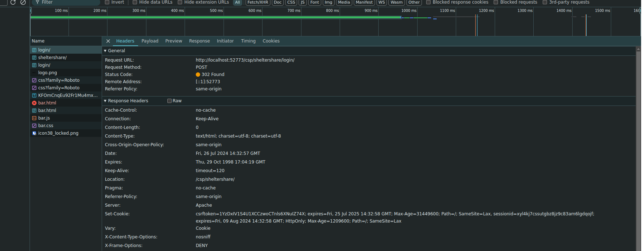Click the bar.js script file icon

point(34,118)
